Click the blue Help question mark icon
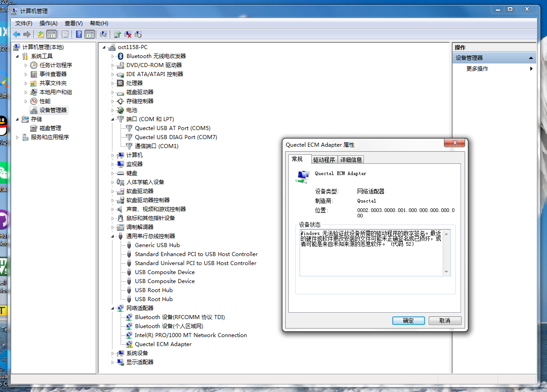547x392 pixels. pos(79,34)
